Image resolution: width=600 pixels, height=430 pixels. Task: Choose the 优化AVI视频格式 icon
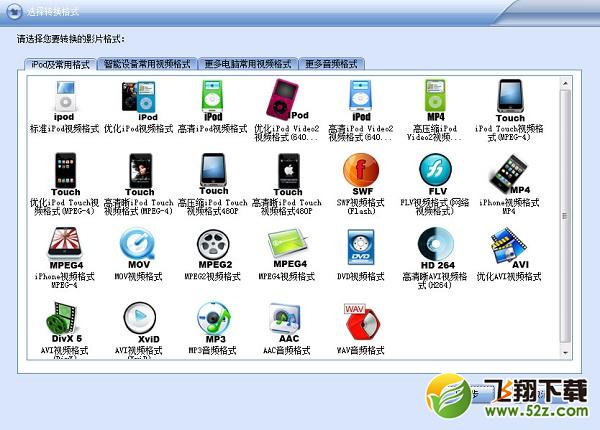509,246
